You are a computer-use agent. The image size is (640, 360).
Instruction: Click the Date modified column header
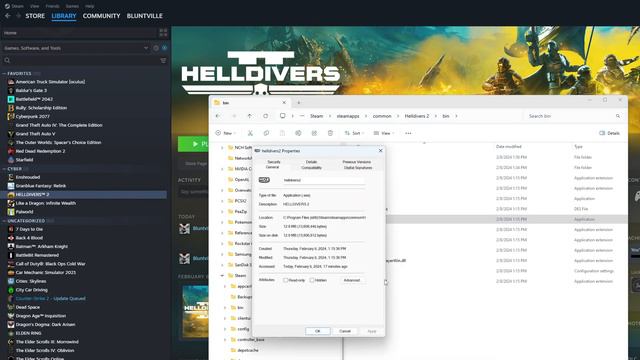pos(509,147)
